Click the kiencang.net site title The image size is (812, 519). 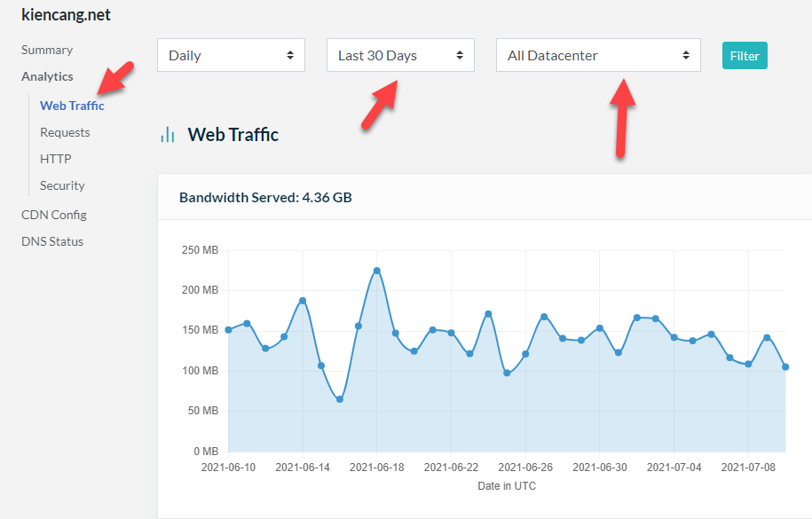[x=66, y=15]
